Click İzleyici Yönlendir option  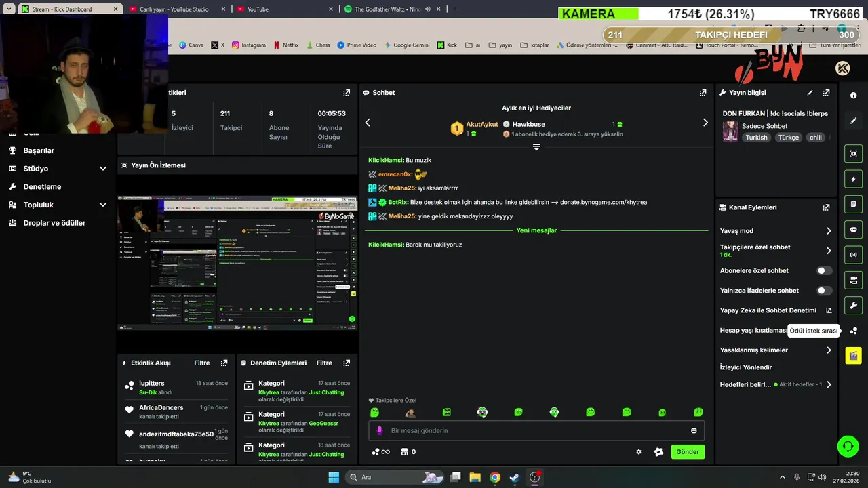point(746,367)
